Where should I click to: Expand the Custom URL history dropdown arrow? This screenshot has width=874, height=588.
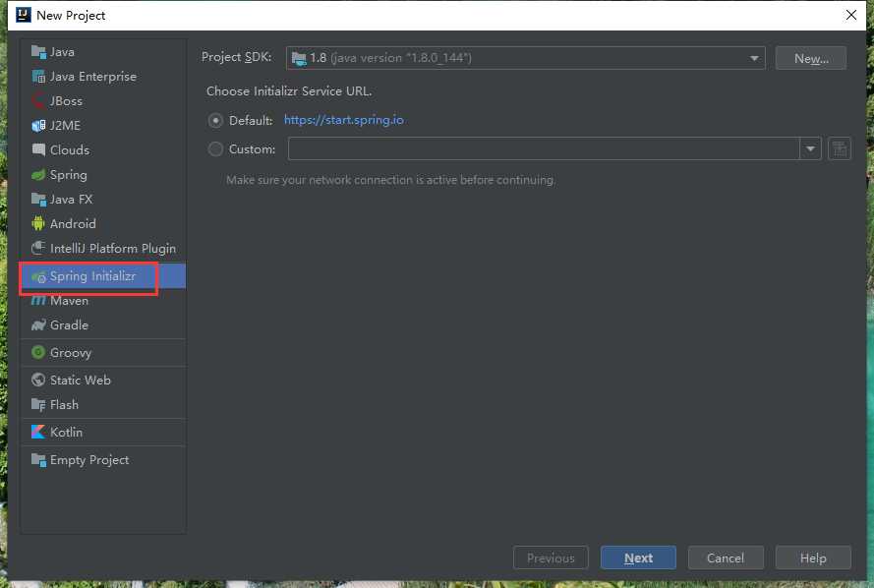(x=810, y=148)
